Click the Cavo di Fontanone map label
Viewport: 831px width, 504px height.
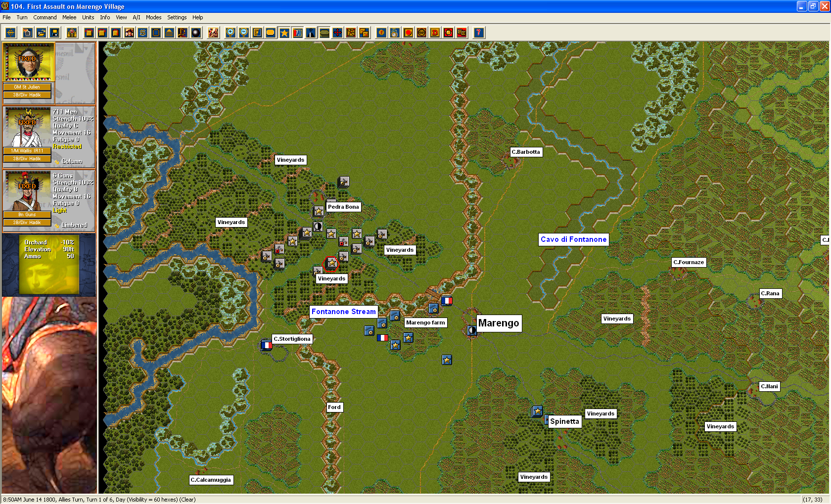573,239
